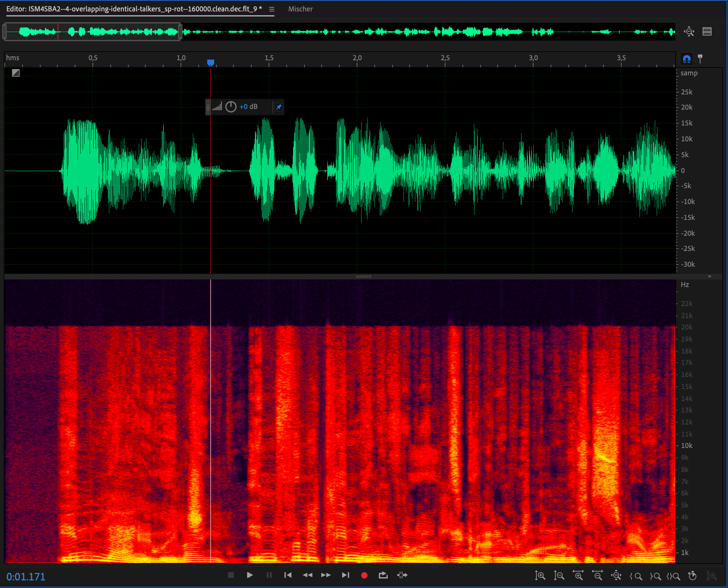Jump to previous marker
This screenshot has height=588, width=728.
click(288, 575)
